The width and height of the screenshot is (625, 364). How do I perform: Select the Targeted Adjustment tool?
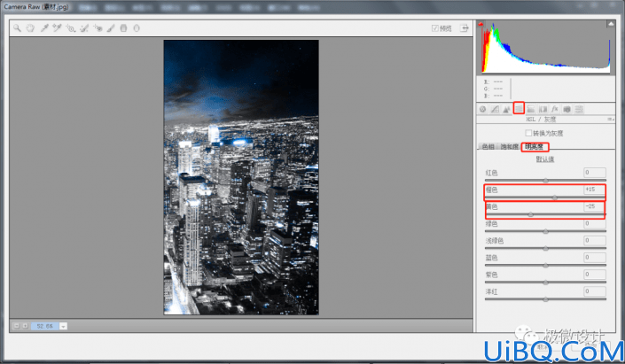[x=71, y=27]
